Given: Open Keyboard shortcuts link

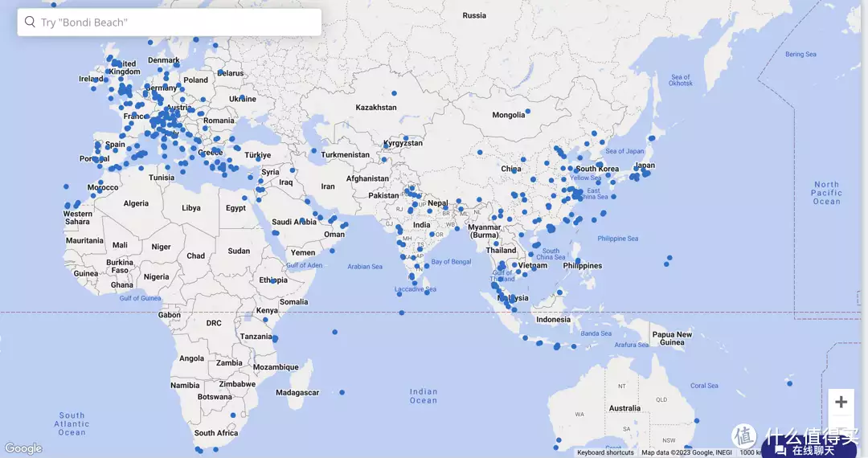Looking at the screenshot, I should (605, 452).
